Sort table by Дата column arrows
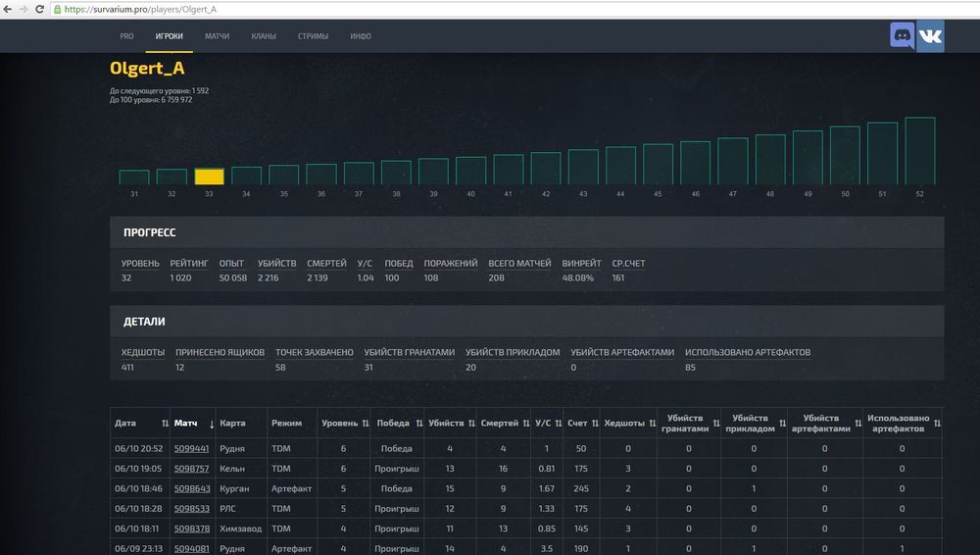 [164, 424]
